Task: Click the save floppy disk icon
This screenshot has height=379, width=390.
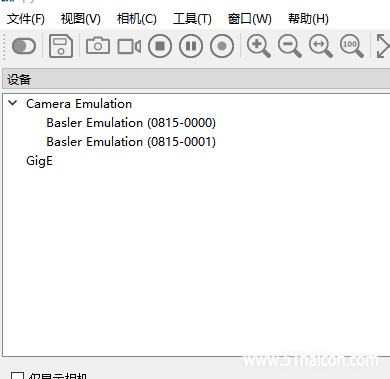Action: coord(61,46)
